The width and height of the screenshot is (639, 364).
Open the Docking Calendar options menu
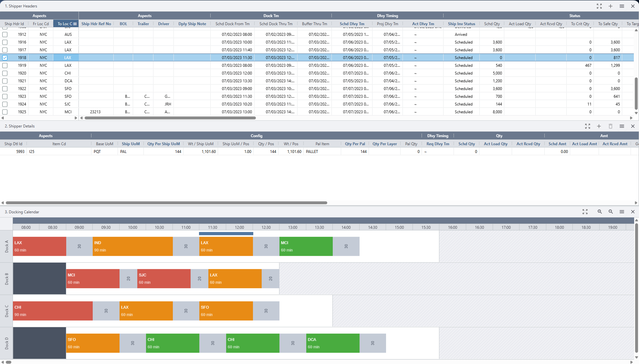pos(622,212)
